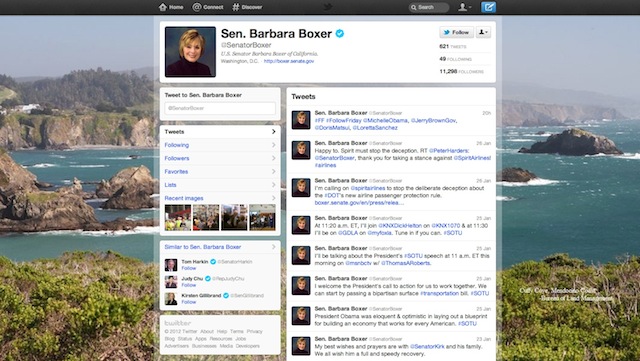Select the Tweets sidebar tab

(x=220, y=131)
